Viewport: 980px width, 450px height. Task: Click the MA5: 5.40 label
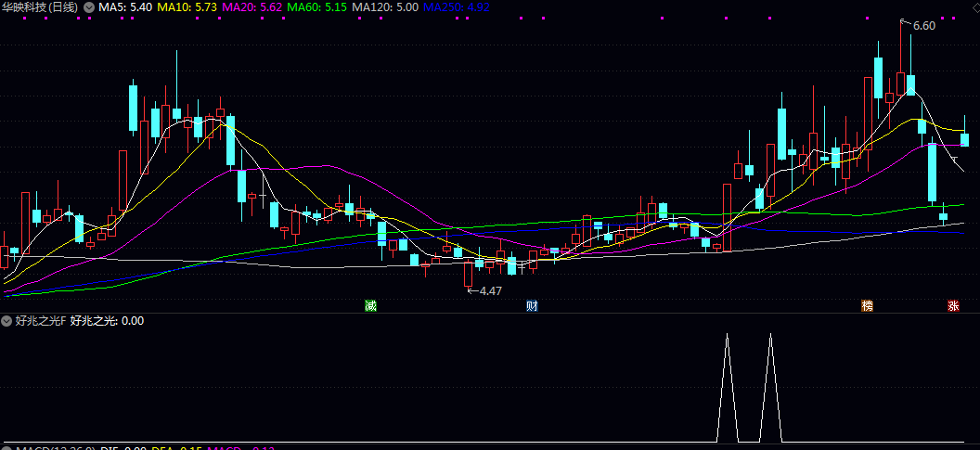[125, 7]
